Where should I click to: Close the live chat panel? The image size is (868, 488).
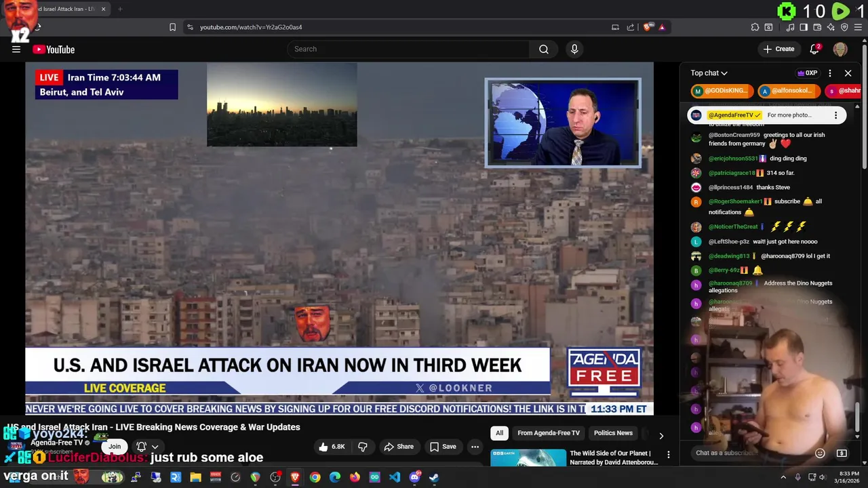(848, 73)
